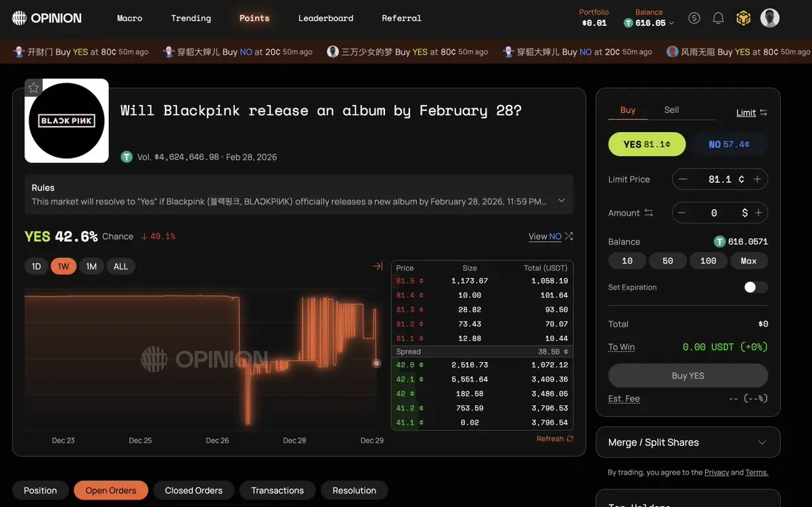Click ticker item 开财门 Buy YES
This screenshot has height=507, width=812.
pyautogui.click(x=81, y=51)
